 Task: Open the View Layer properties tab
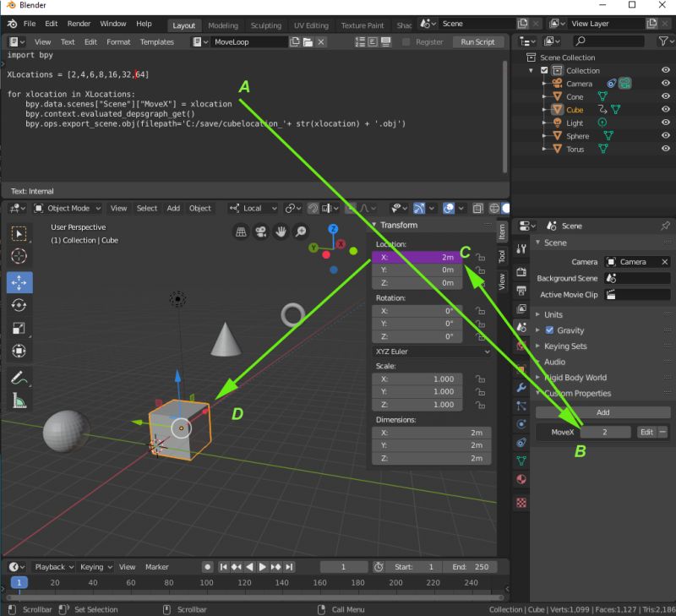(x=521, y=308)
